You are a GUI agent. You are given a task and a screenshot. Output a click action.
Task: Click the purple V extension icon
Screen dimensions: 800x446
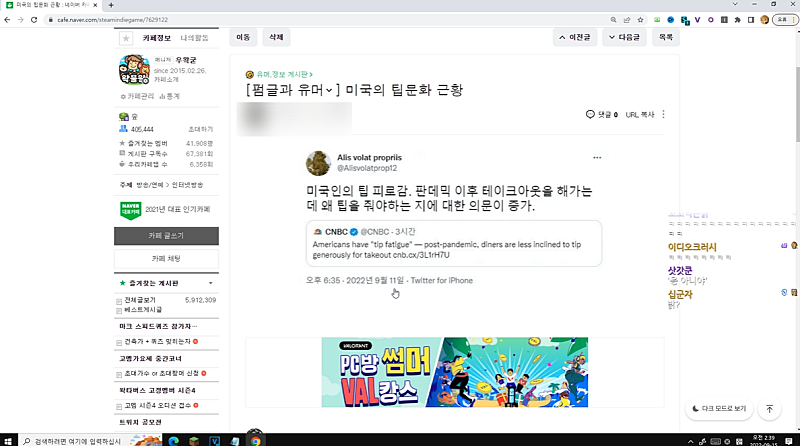tap(697, 19)
